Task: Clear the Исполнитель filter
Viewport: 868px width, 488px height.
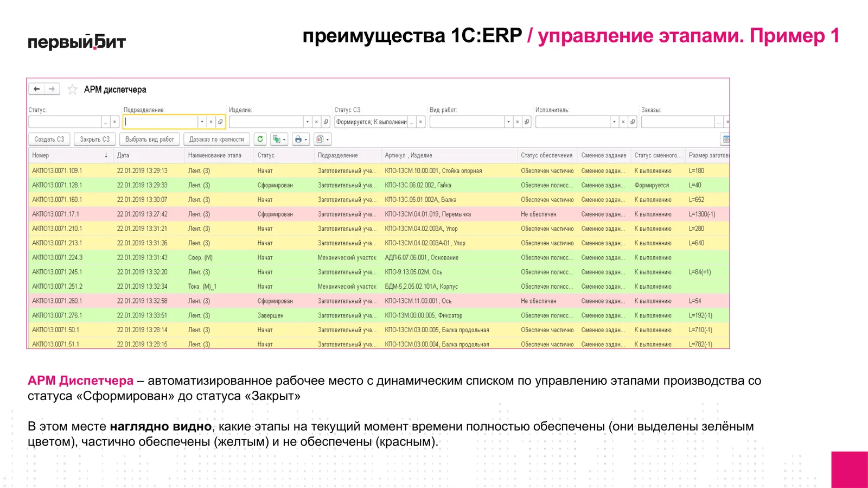Action: [623, 122]
